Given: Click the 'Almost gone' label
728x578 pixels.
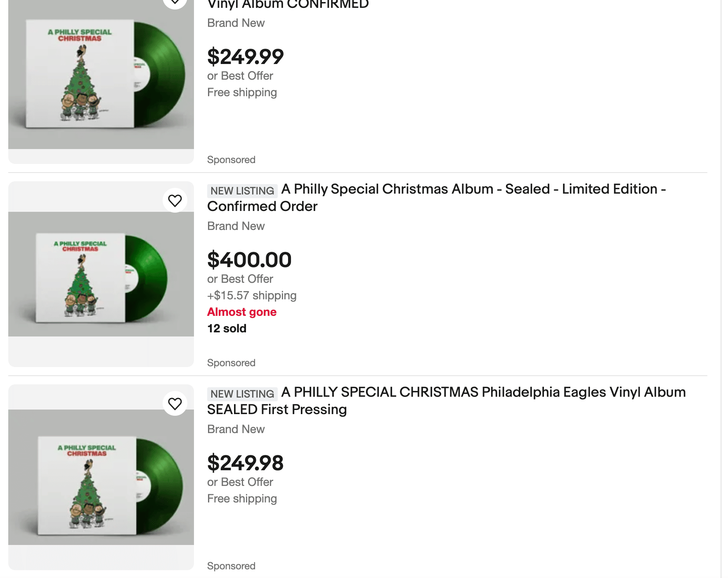Looking at the screenshot, I should (242, 312).
